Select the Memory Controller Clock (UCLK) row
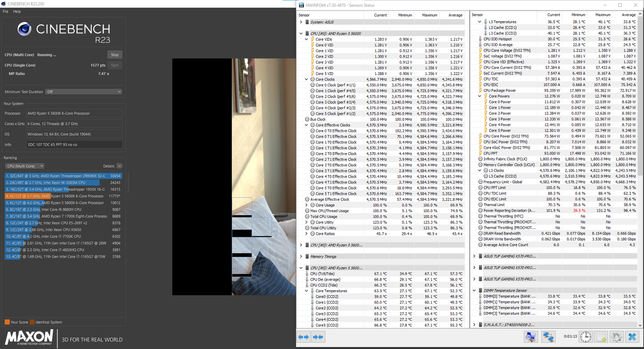This screenshot has height=349, width=644. [x=555, y=165]
